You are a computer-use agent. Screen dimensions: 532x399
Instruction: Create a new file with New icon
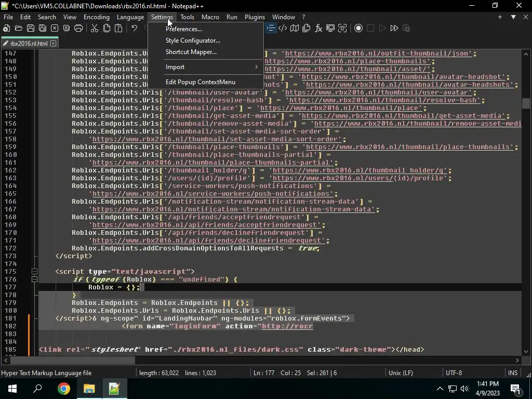(x=6, y=28)
